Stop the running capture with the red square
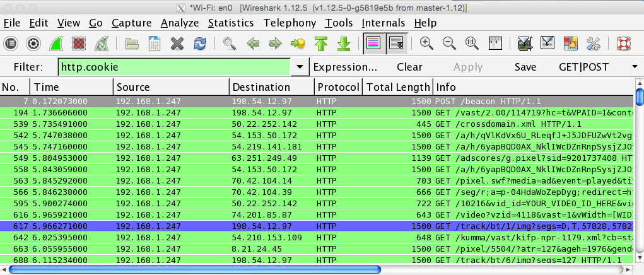 tap(78, 43)
